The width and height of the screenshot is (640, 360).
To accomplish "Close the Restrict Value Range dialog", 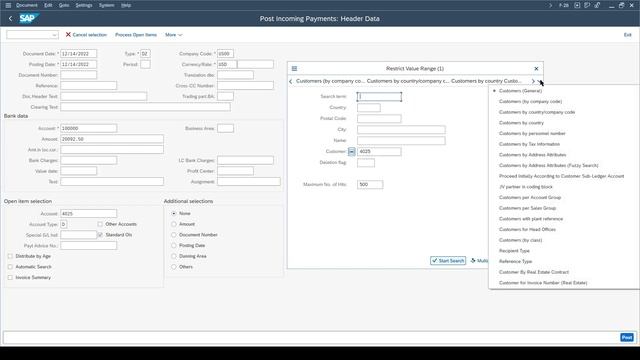I will coord(536,69).
